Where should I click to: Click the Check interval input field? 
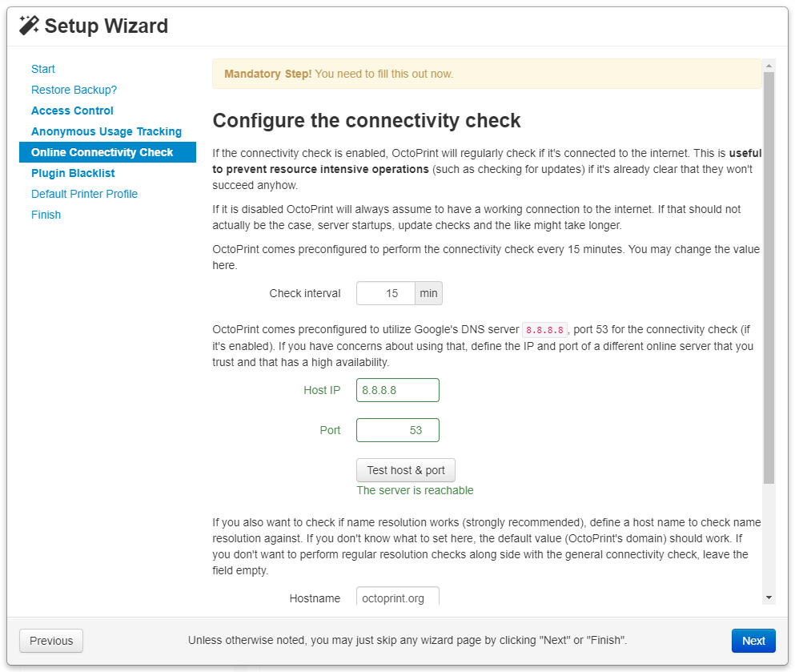[x=386, y=293]
